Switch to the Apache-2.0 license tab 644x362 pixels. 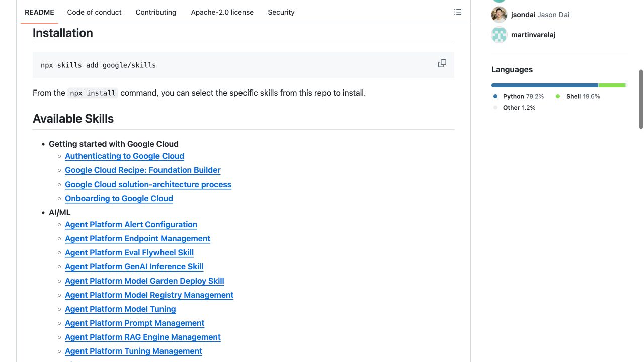(222, 12)
